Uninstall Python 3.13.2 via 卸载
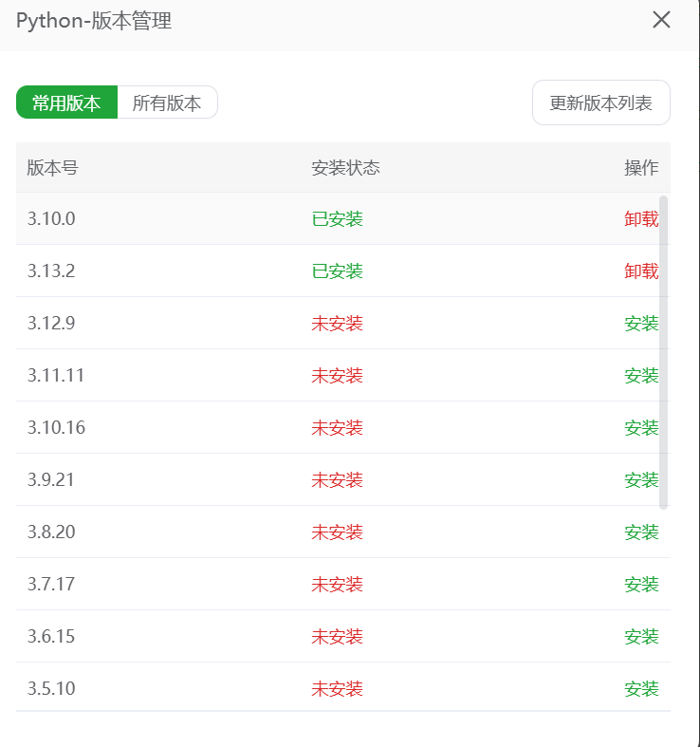The width and height of the screenshot is (700, 747). (x=641, y=271)
